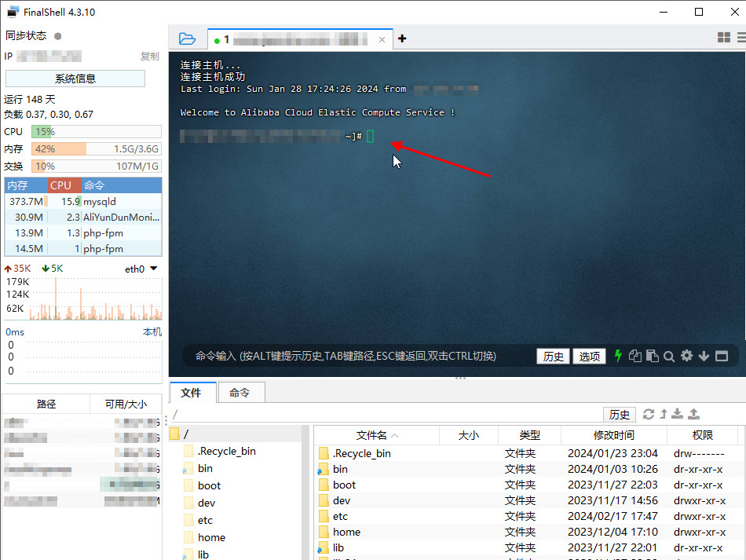Select the .Recycle_bin folder in tree
The image size is (746, 560).
pos(226,451)
